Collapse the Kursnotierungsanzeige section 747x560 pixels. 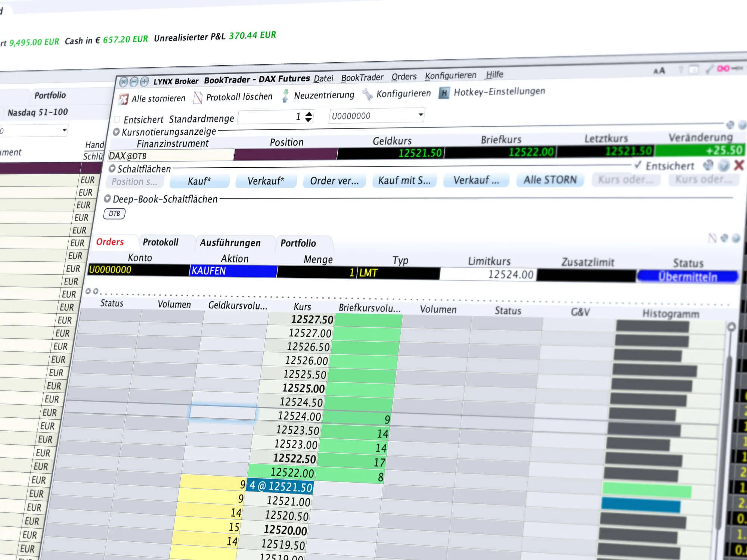point(116,132)
